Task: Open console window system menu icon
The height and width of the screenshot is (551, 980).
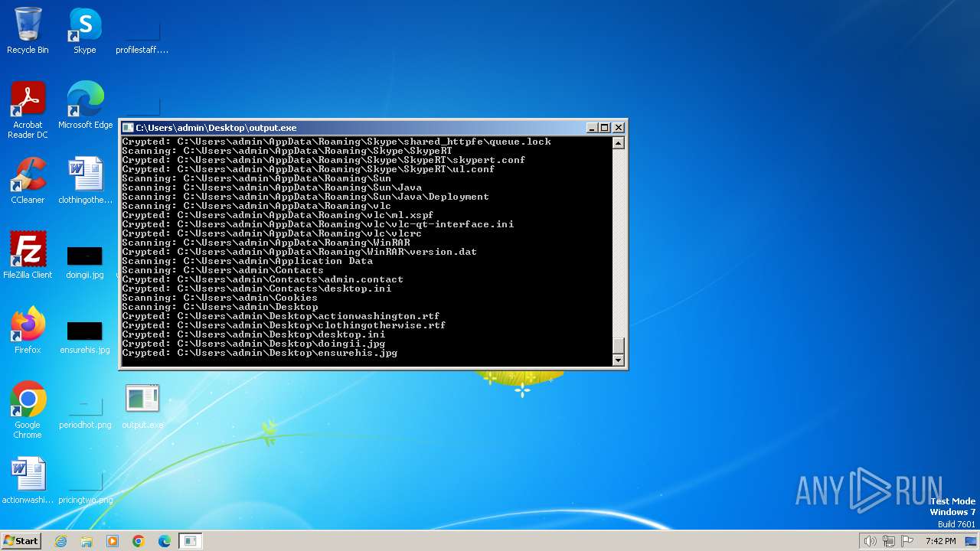Action: pyautogui.click(x=129, y=128)
